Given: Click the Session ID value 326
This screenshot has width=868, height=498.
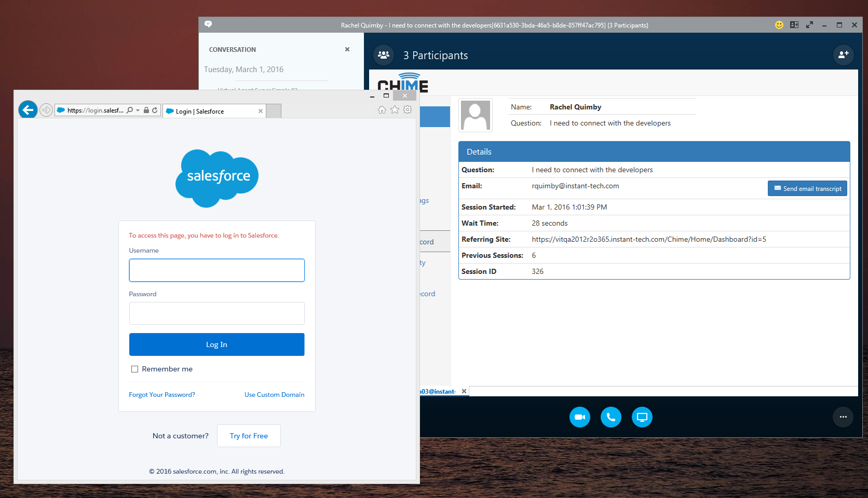Looking at the screenshot, I should click(x=538, y=271).
